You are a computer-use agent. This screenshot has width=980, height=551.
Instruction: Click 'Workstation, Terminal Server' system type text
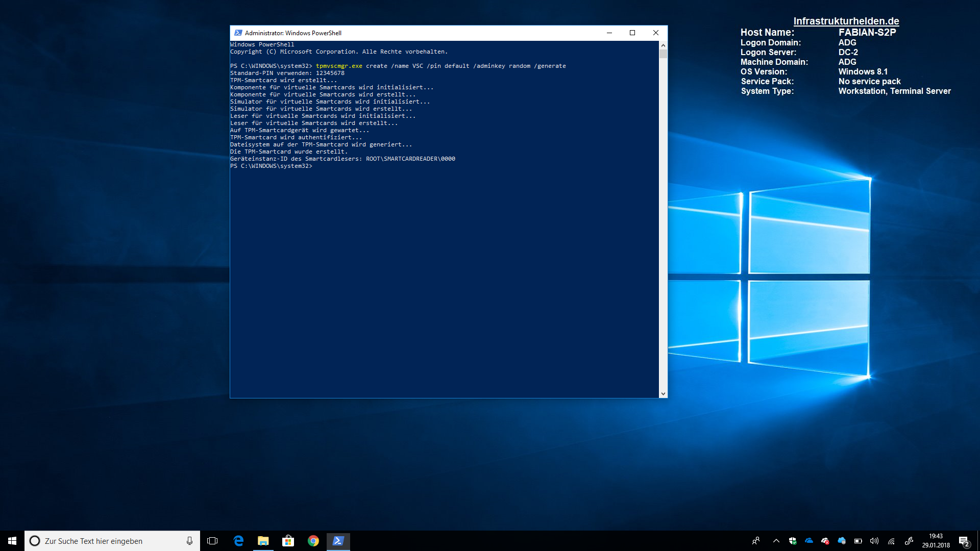895,91
